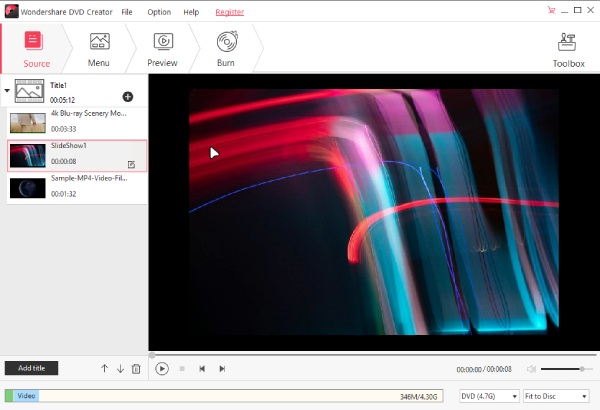This screenshot has width=600, height=410.
Task: Click the '4k Blu-ray Scenery Mo...' name
Action: pyautogui.click(x=89, y=113)
